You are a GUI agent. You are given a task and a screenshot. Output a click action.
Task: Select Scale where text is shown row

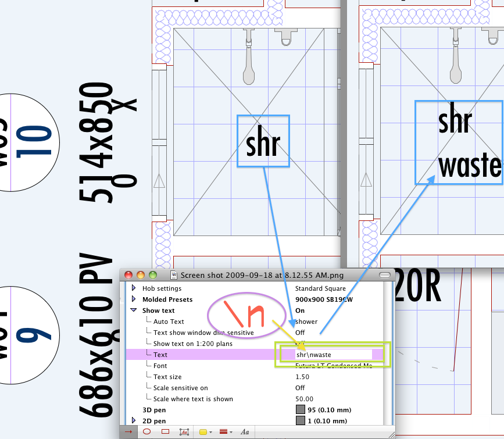[x=193, y=399]
